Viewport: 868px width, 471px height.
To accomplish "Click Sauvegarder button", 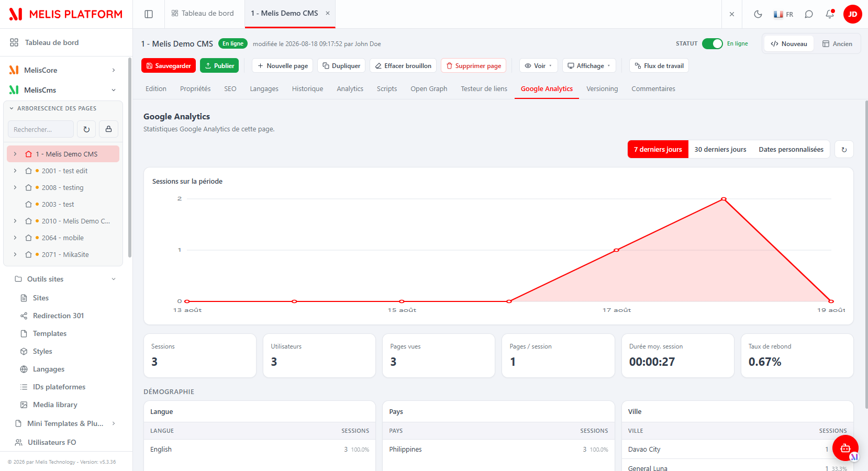I will pyautogui.click(x=169, y=66).
